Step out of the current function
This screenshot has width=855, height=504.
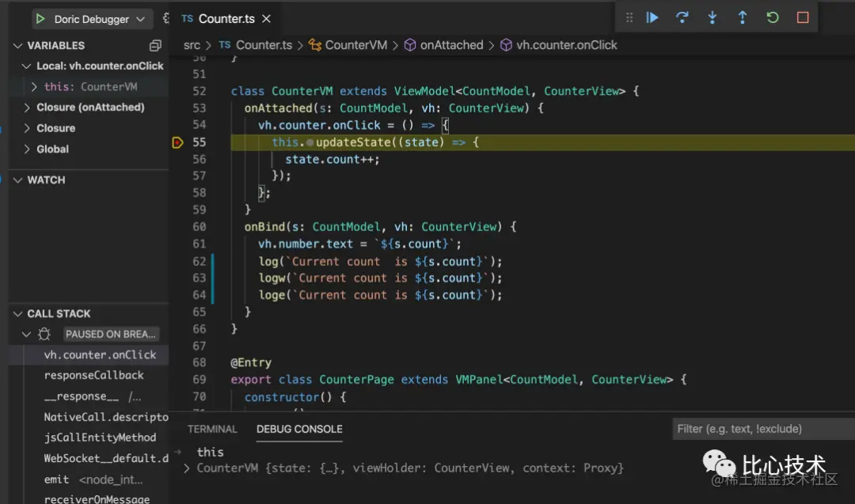[x=742, y=17]
